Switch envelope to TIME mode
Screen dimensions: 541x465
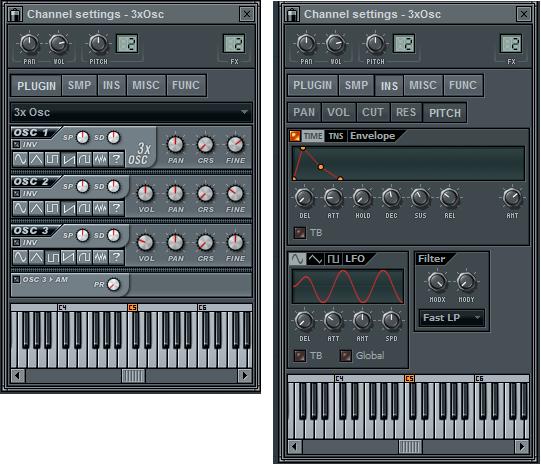tap(313, 136)
